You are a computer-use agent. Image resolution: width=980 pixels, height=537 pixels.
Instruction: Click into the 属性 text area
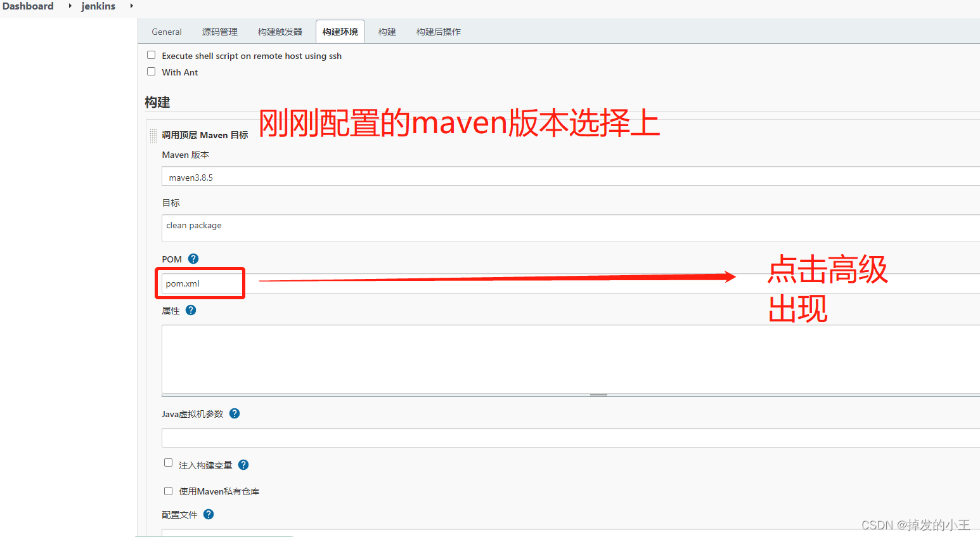(x=571, y=359)
